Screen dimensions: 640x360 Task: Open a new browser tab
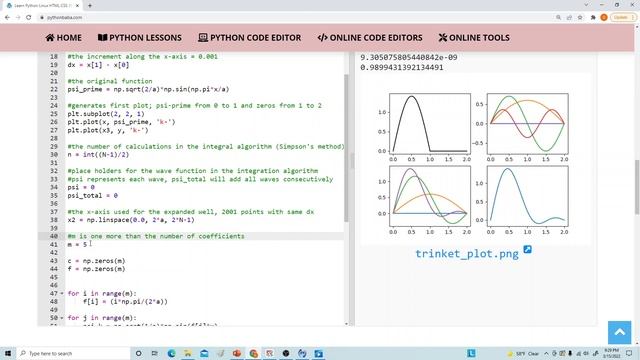(x=90, y=6)
